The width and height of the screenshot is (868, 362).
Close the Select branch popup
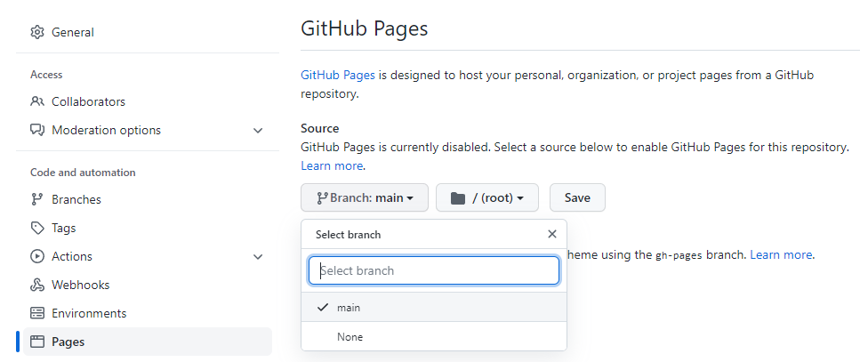click(552, 234)
